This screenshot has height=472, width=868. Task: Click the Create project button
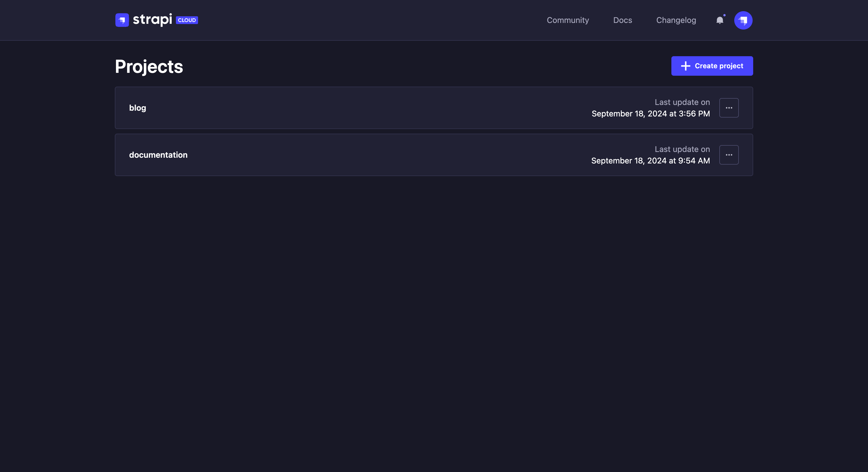click(712, 66)
